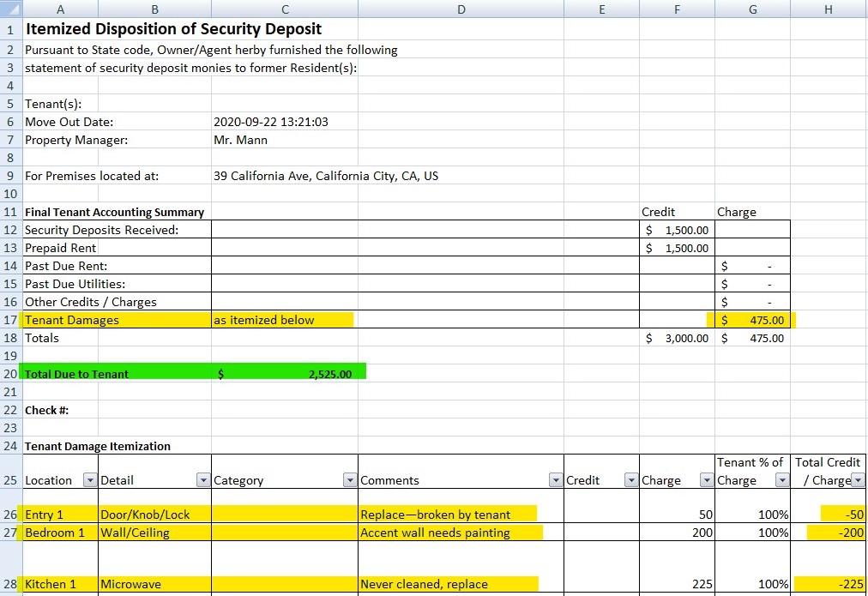
Task: Click the 2,525.00 total due value
Action: click(x=330, y=374)
